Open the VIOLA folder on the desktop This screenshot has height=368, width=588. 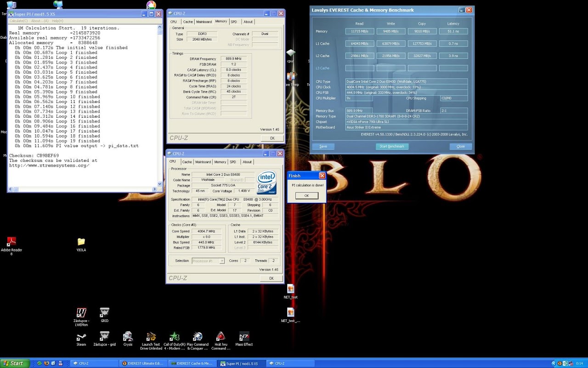[x=81, y=242]
